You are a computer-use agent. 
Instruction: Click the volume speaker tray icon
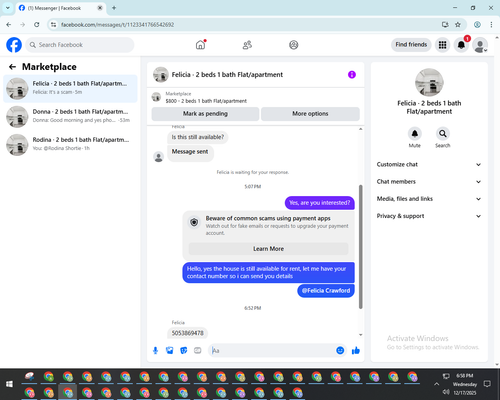446,392
